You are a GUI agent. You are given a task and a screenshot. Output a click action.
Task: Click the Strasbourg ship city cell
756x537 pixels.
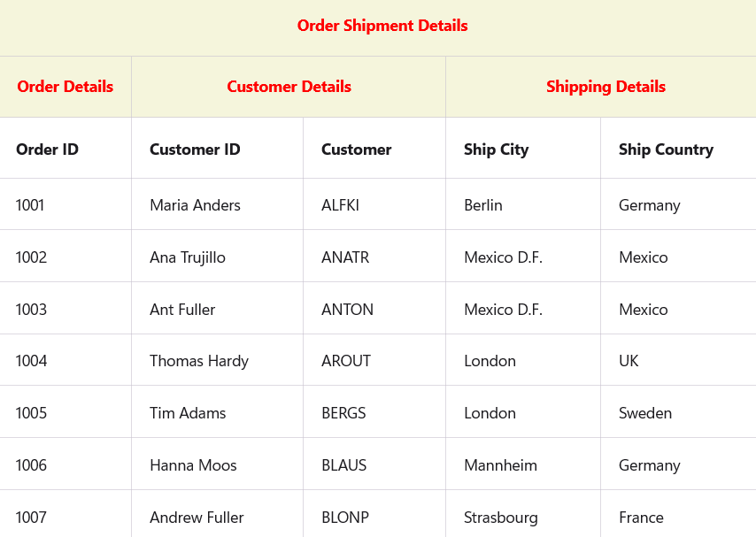click(501, 518)
